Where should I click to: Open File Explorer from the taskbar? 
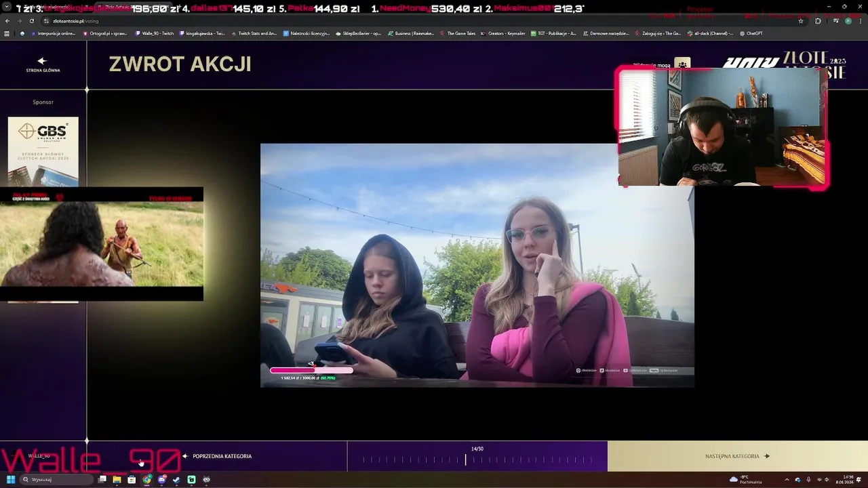pyautogui.click(x=117, y=479)
